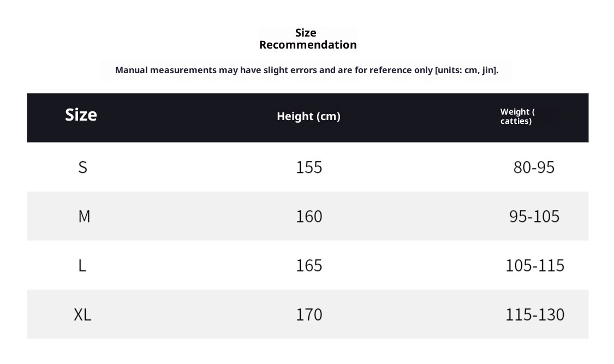The width and height of the screenshot is (614, 364).
Task: Click the 'Size' word in the top title
Action: (306, 33)
